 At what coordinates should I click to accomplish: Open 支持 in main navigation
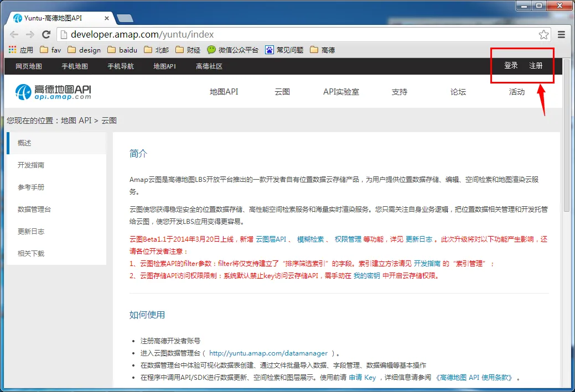coord(400,92)
